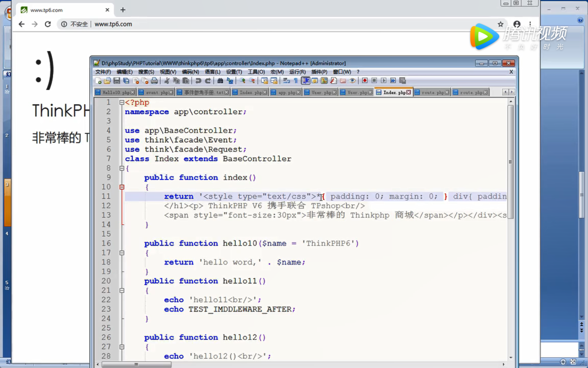
Task: Save the current Index.php file
Action: pos(117,81)
